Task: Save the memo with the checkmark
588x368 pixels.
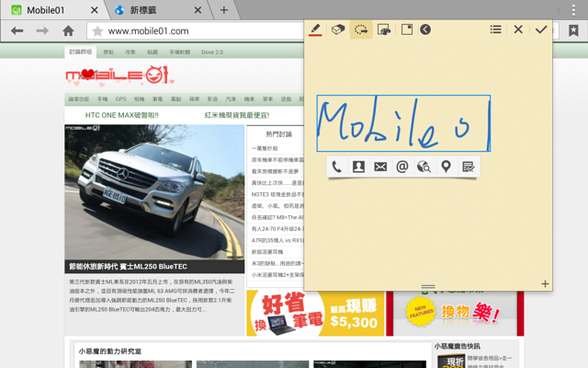Action: pos(541,29)
